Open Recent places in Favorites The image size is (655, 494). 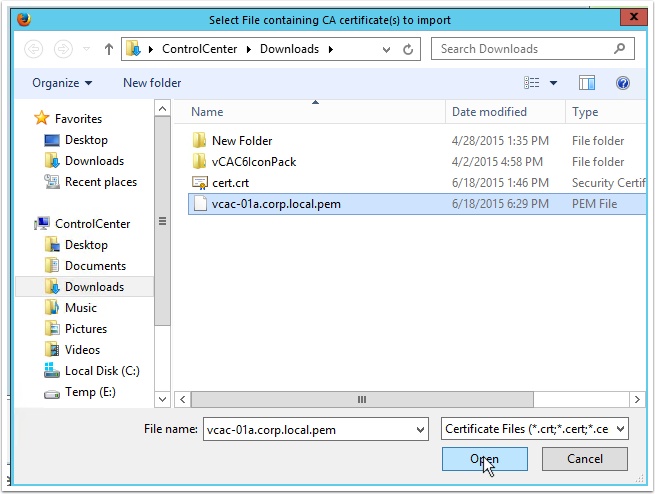pos(101,182)
